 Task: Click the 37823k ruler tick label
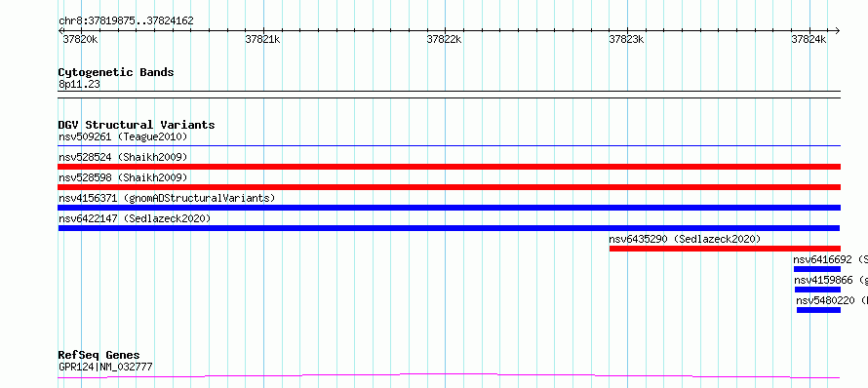click(x=627, y=39)
